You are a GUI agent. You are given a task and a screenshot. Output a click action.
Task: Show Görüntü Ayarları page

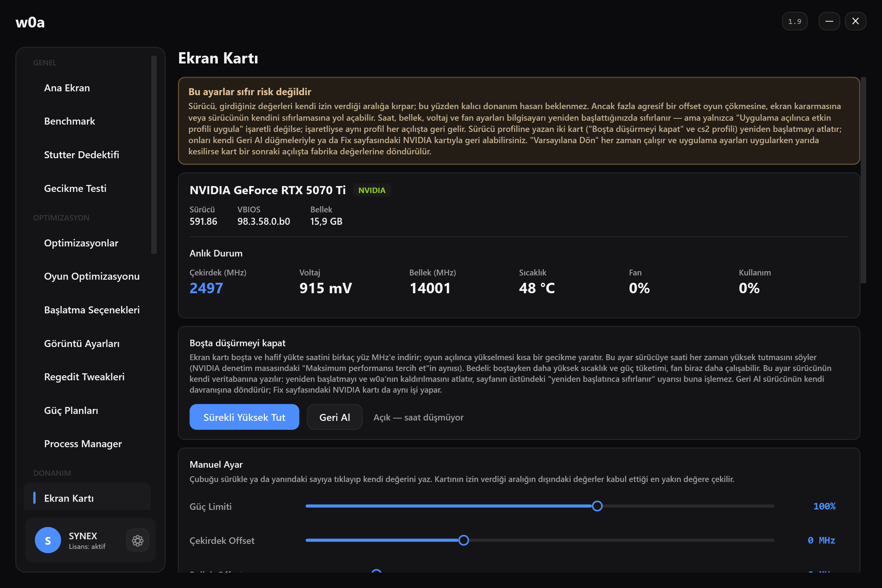[87, 344]
